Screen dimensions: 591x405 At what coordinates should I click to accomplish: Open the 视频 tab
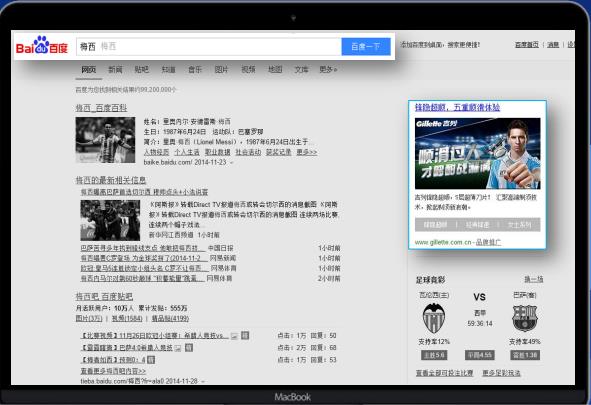248,69
